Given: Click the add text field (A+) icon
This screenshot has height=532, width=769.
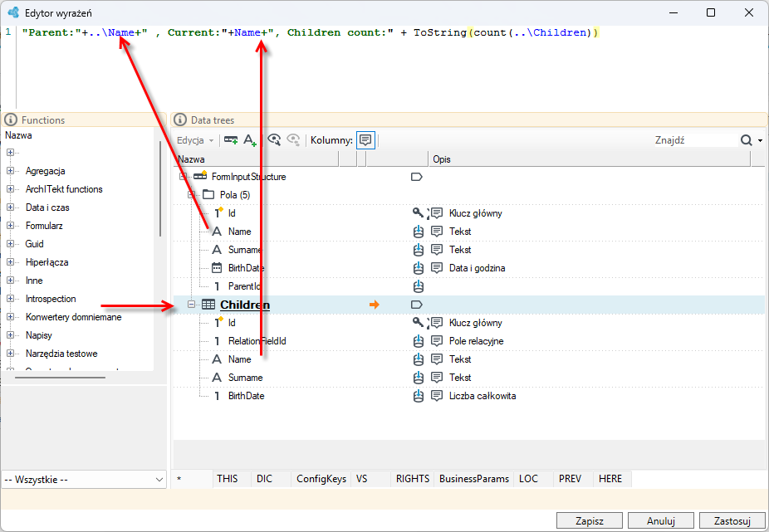Looking at the screenshot, I should pyautogui.click(x=250, y=140).
